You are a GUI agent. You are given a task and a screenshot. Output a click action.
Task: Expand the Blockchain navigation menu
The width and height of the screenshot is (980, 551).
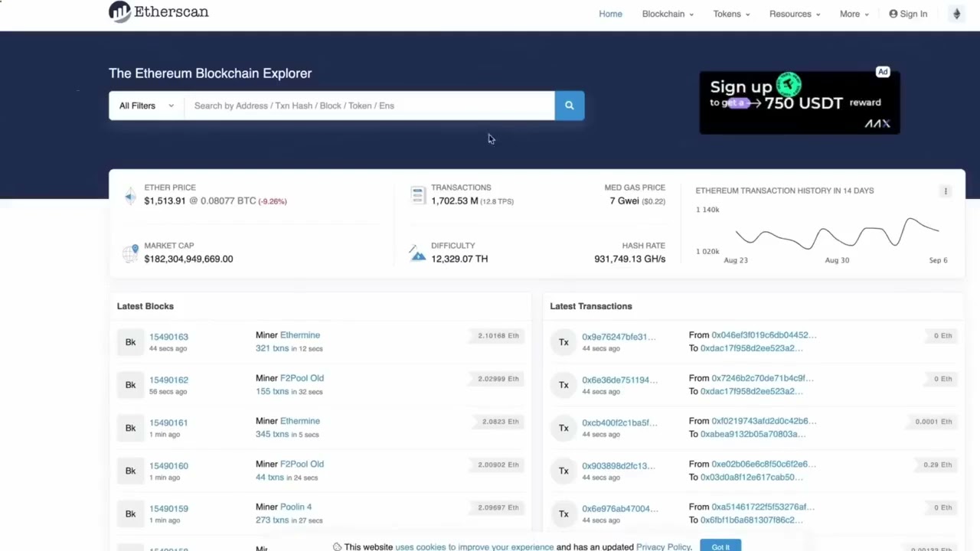pos(663,13)
